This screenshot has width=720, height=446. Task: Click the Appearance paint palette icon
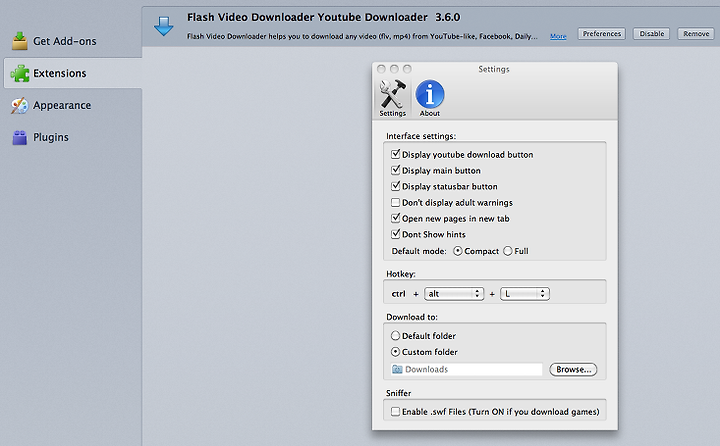20,105
